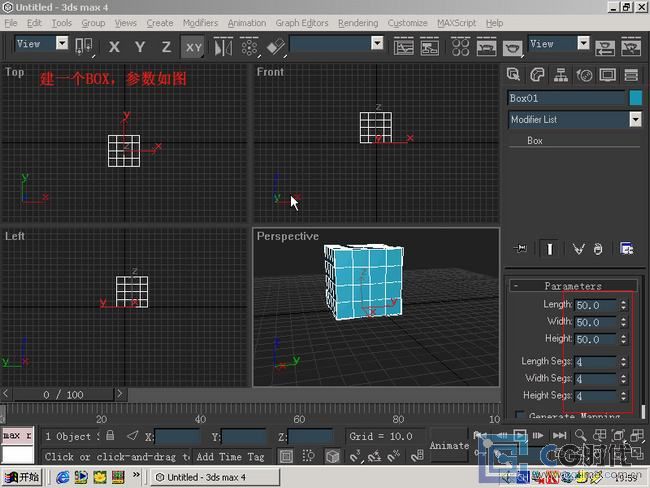
Task: Click the 0 / 100 time slider handle
Action: [x=63, y=394]
